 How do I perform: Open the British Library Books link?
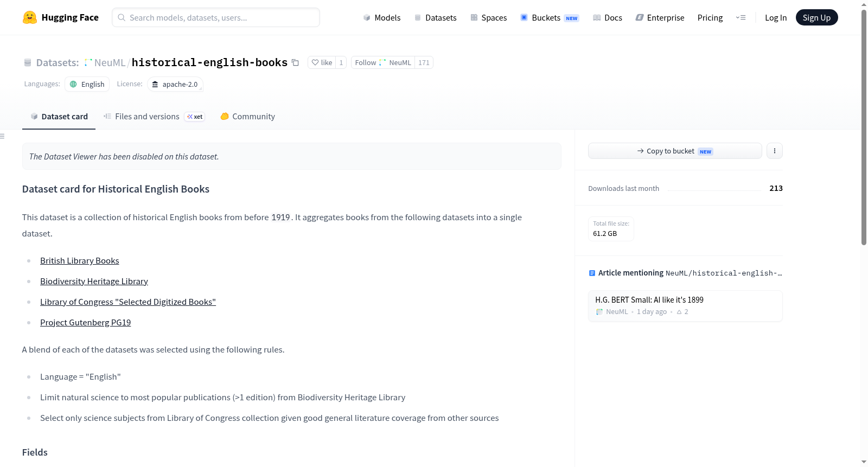tap(80, 261)
